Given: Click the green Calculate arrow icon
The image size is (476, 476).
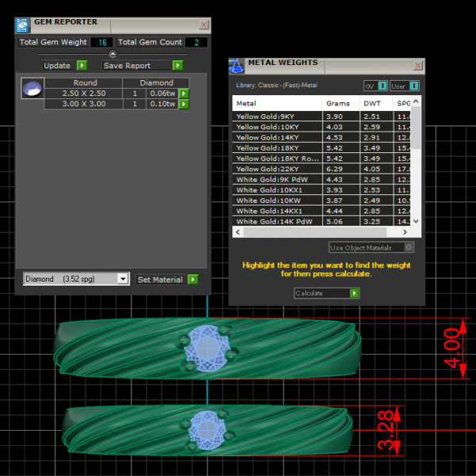Looking at the screenshot, I should [355, 294].
